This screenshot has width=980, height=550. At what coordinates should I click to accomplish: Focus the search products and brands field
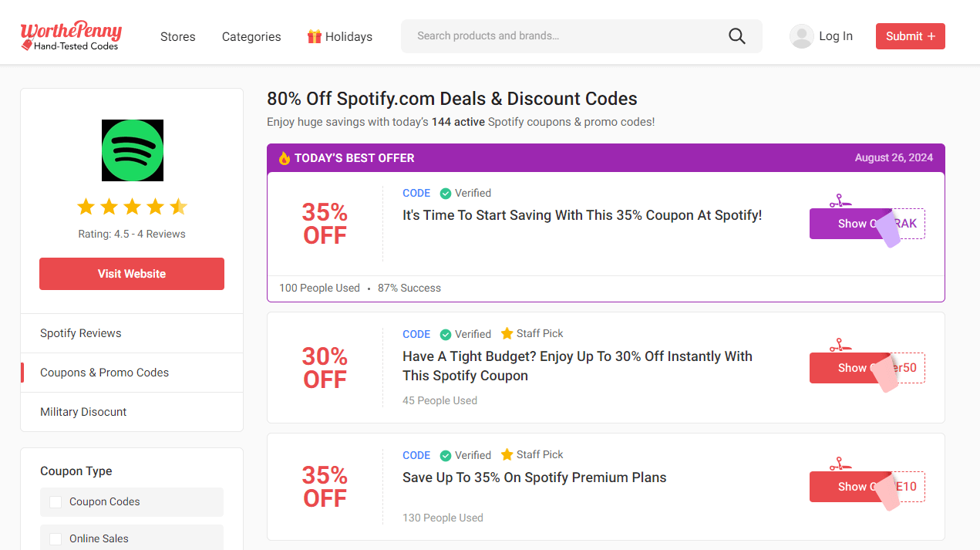coord(567,36)
